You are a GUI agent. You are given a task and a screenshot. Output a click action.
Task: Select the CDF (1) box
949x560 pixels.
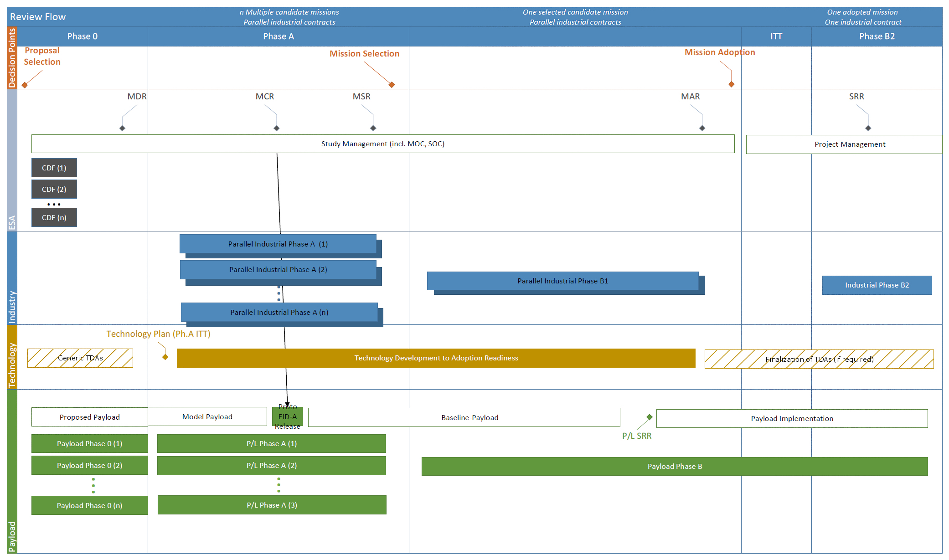point(54,168)
